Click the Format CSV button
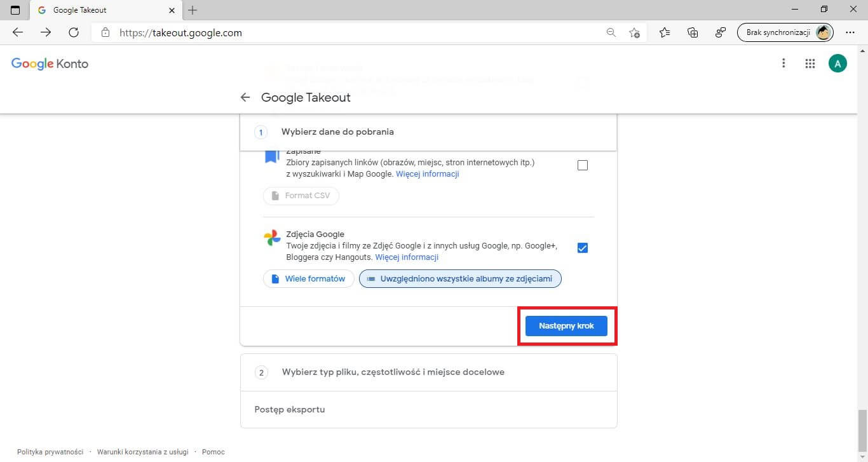Screen dimensions: 868x462 click(x=301, y=196)
